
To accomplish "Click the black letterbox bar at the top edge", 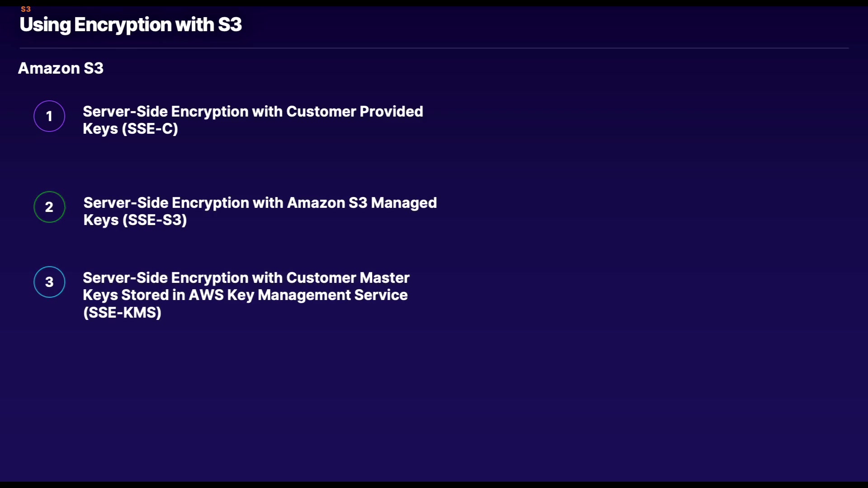I will (434, 3).
